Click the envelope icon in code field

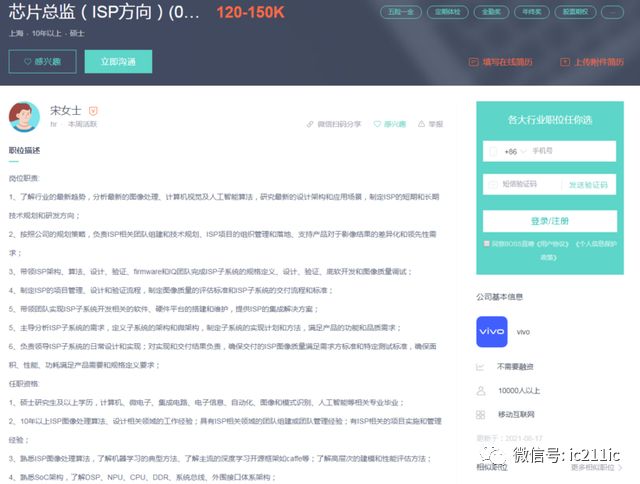[493, 184]
